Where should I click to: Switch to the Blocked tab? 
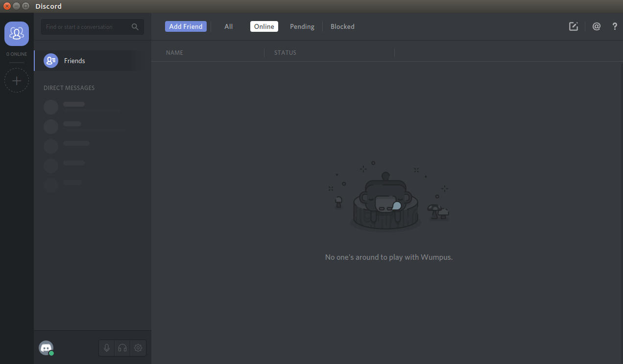(x=342, y=26)
